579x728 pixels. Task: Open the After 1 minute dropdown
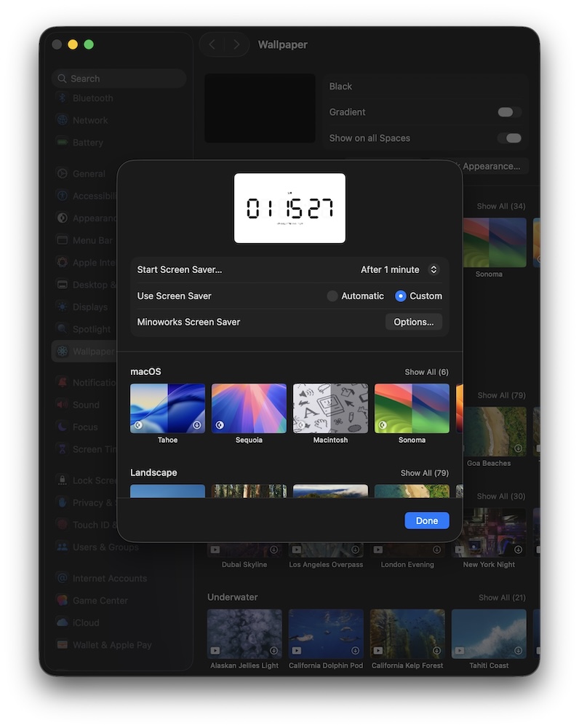tap(399, 269)
